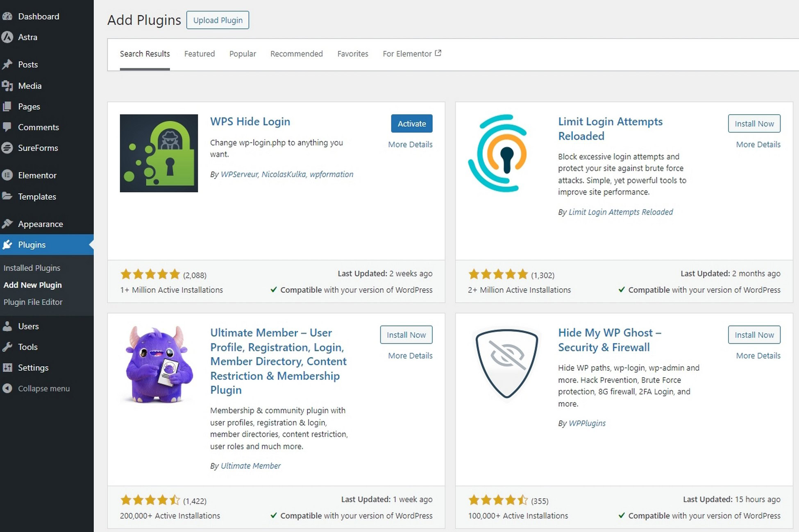Click the (355) ratings count
Viewport: 799px width, 532px height.
coord(540,501)
